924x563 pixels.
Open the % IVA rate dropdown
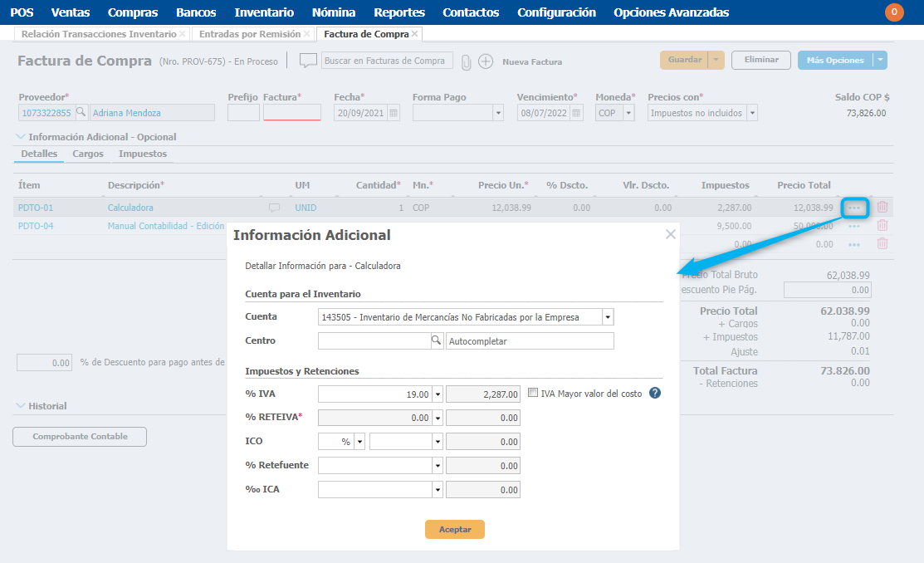tap(438, 394)
